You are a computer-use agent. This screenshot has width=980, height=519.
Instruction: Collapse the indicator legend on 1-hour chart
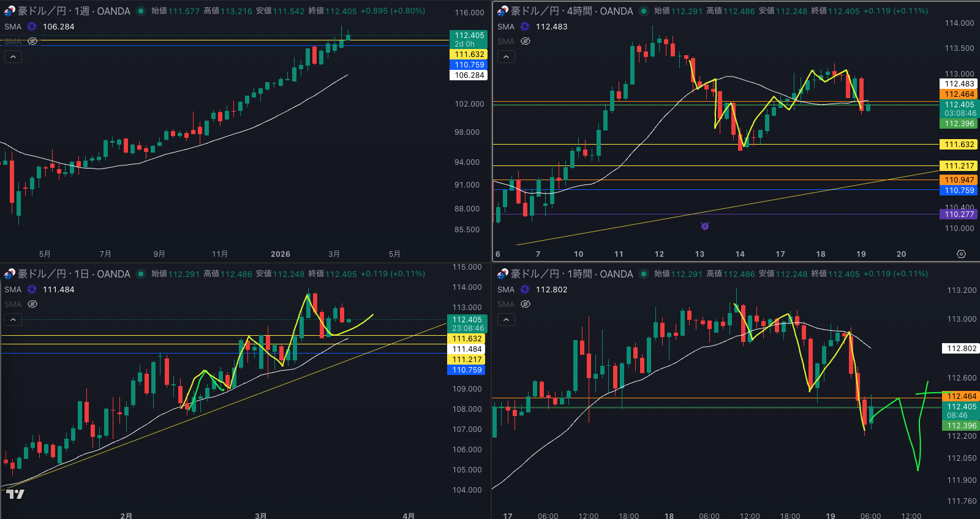(506, 319)
